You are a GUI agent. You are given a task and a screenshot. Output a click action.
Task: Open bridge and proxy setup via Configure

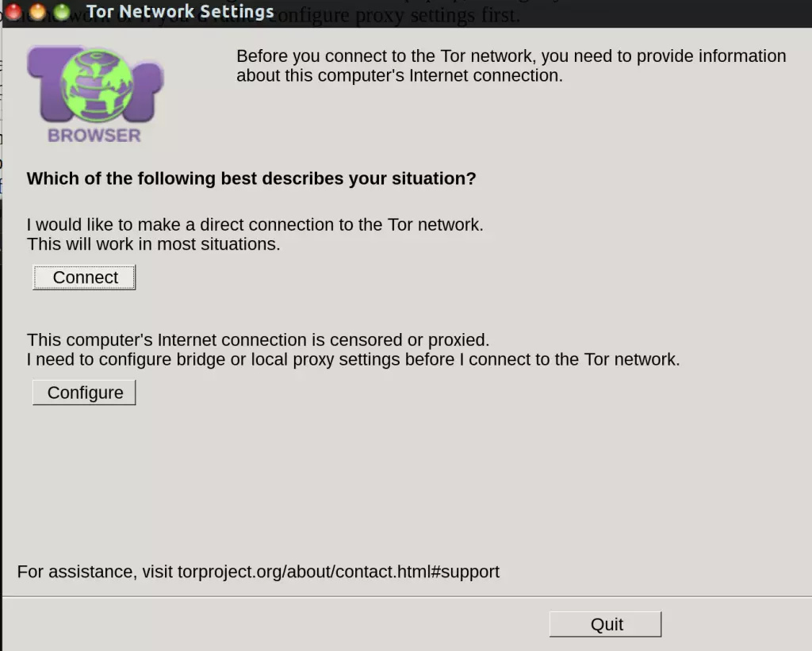pos(84,393)
